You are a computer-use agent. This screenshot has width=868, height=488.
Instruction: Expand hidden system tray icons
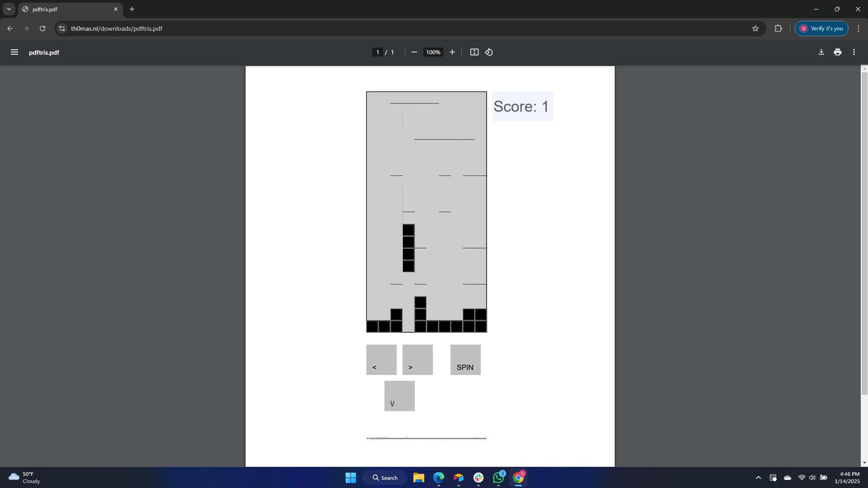tap(758, 478)
